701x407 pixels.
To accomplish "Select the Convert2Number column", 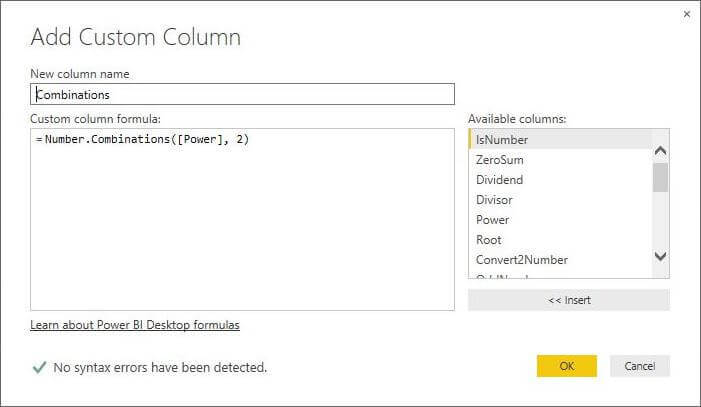I will [522, 260].
